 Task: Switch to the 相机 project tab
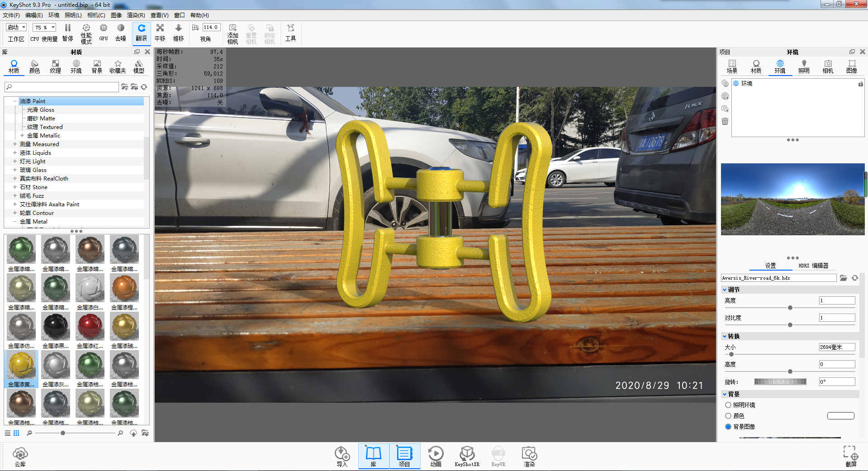(x=828, y=67)
